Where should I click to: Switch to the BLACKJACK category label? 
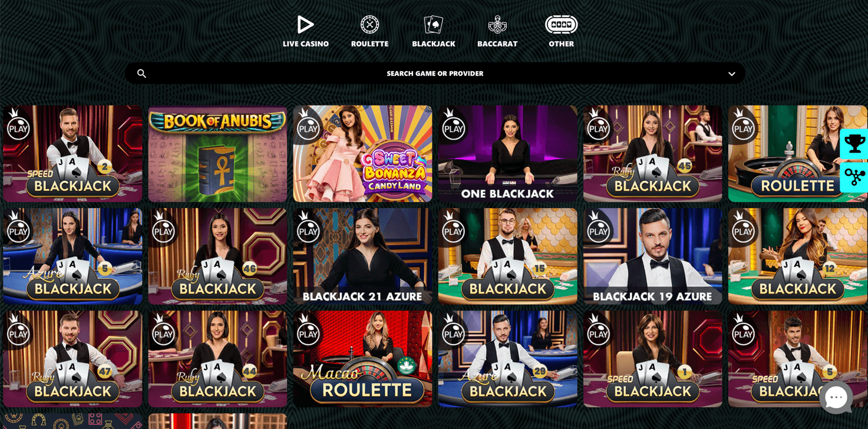pos(433,44)
